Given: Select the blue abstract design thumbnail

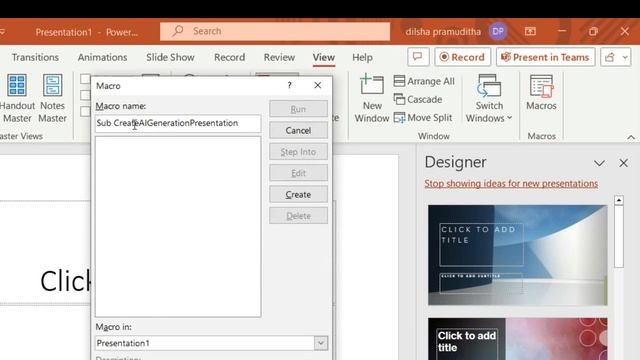Looking at the screenshot, I should 518,255.
